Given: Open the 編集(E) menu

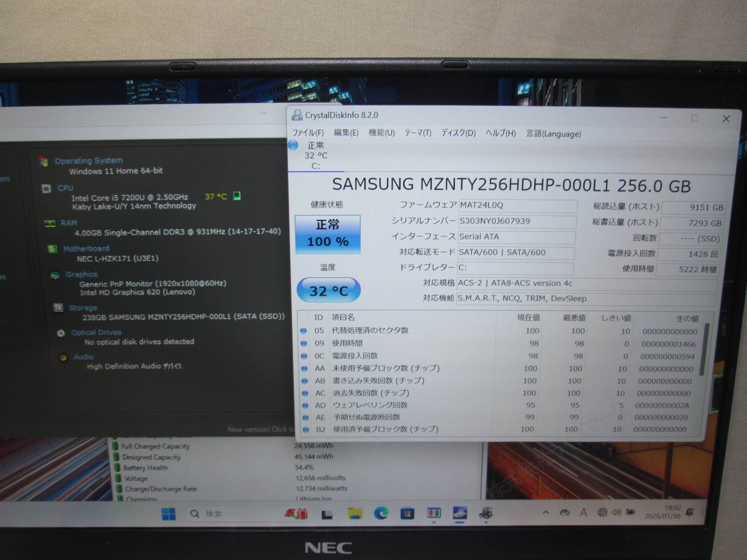Looking at the screenshot, I should tap(346, 133).
